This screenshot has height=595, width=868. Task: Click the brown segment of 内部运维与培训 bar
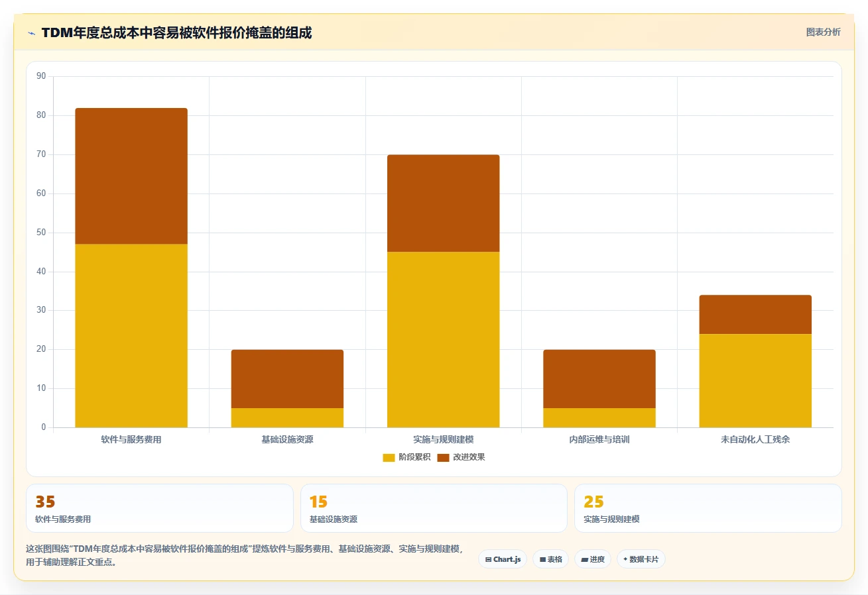(599, 379)
